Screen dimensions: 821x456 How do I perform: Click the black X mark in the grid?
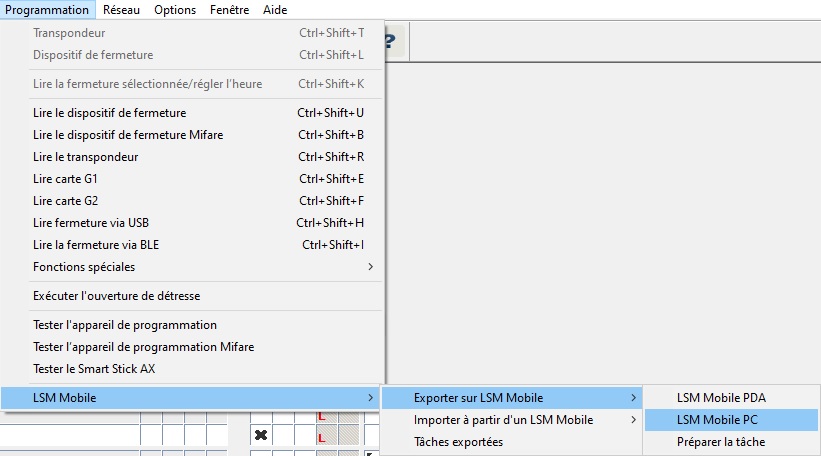261,436
